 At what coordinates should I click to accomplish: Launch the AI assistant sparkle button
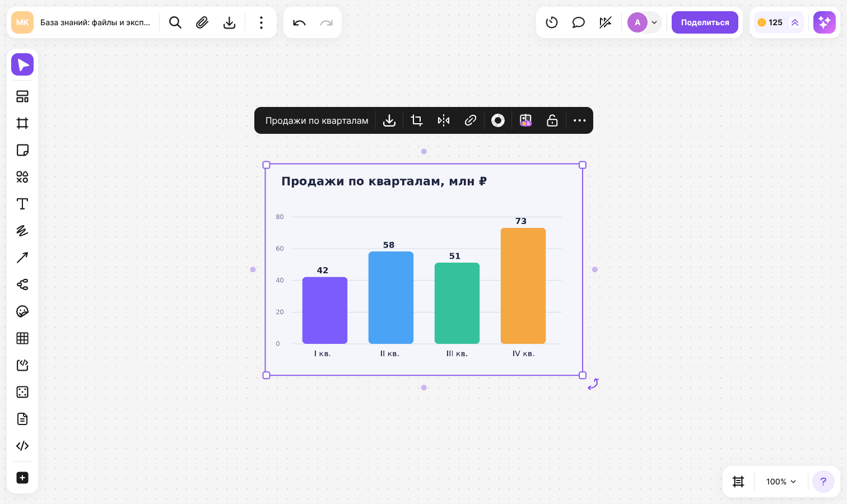click(x=825, y=22)
